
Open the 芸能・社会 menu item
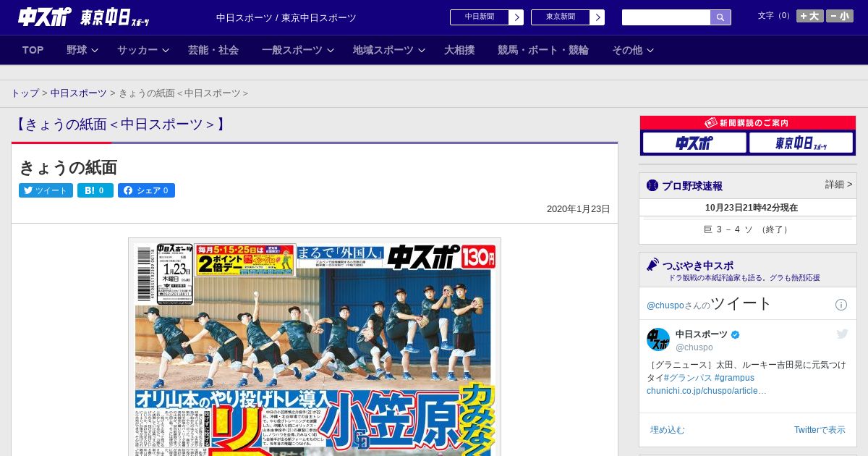click(213, 50)
